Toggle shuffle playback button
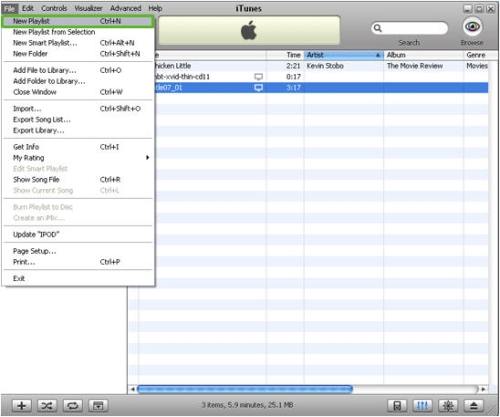500x417 pixels. pyautogui.click(x=47, y=406)
